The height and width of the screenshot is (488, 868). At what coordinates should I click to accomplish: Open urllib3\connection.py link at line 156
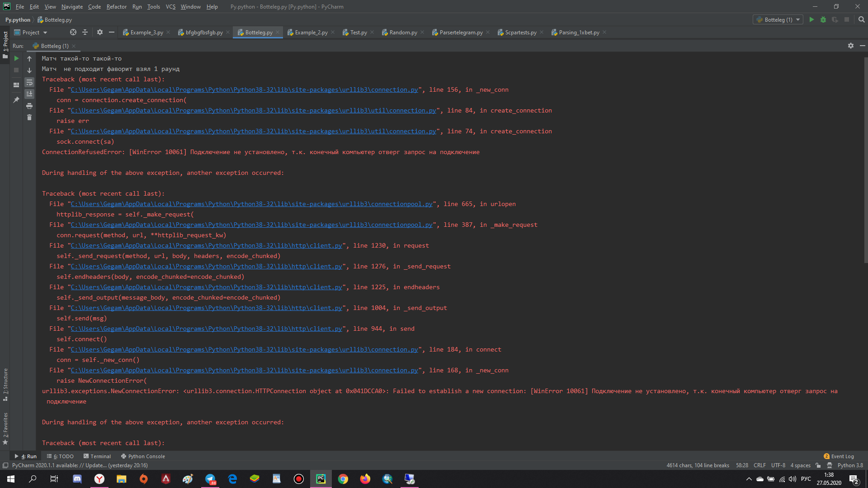tap(245, 90)
